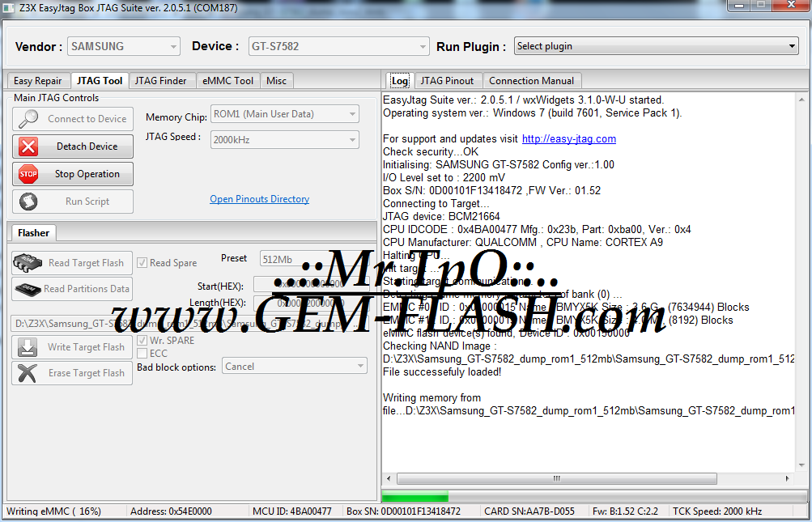Click the magnifier icon on Connect to Device
Viewport: 812px width, 522px height.
coord(28,119)
